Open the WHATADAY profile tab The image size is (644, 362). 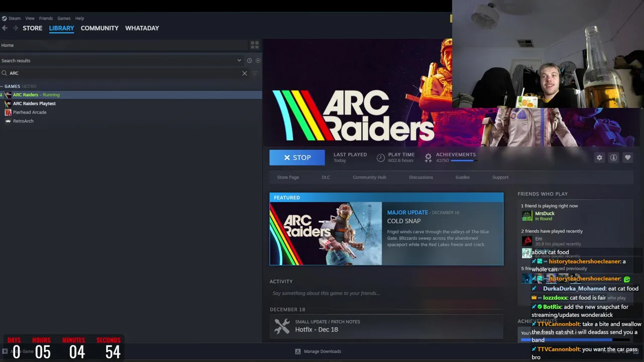coord(142,28)
